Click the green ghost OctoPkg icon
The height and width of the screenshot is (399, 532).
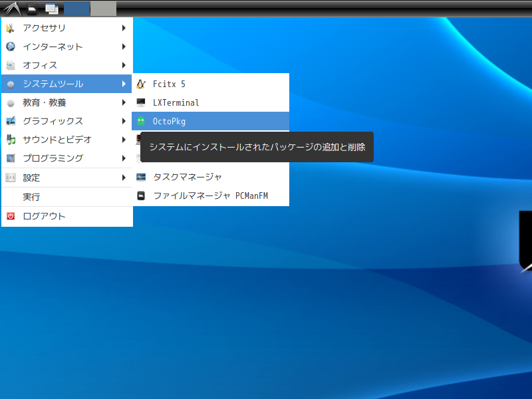[x=141, y=121]
